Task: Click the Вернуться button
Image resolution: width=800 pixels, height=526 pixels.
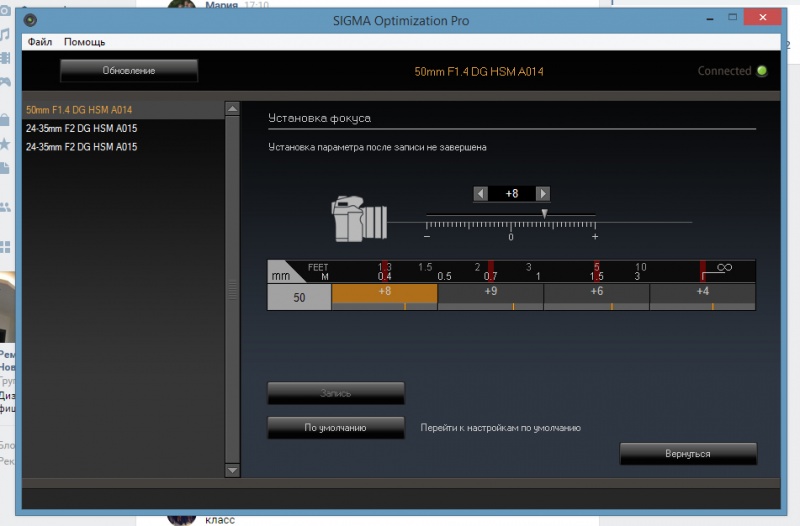Action: click(x=688, y=454)
